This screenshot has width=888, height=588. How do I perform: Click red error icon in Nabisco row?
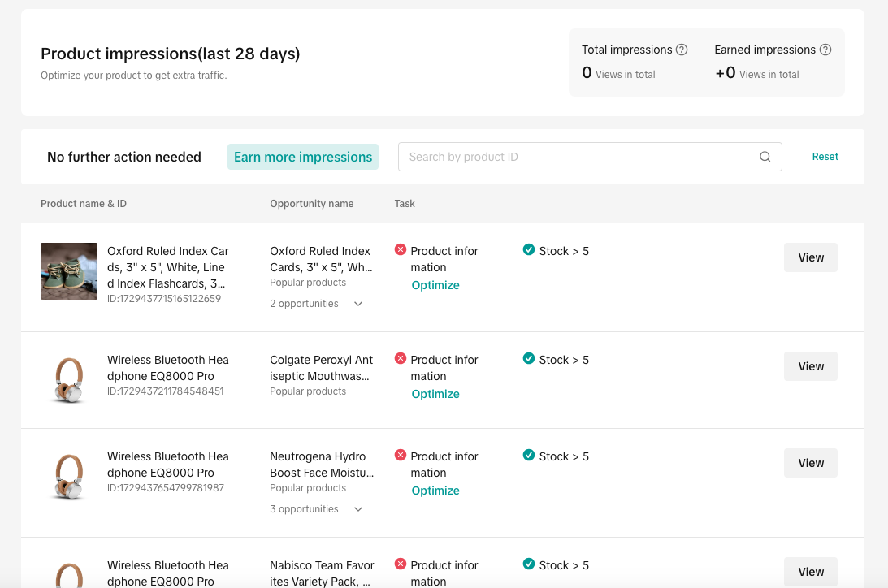click(x=401, y=564)
